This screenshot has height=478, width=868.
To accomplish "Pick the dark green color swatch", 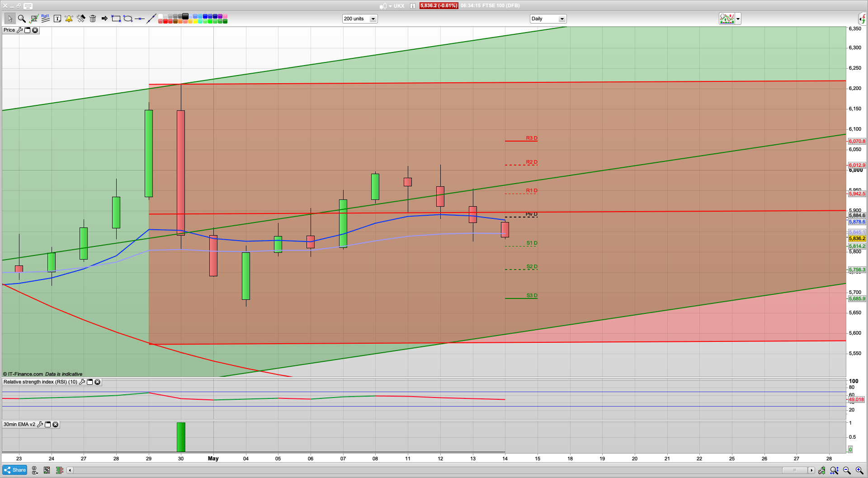I will (225, 21).
